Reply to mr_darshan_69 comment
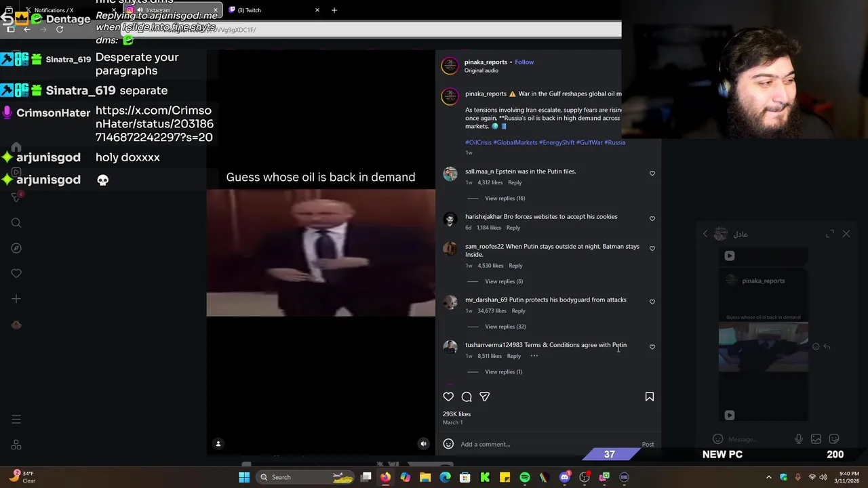The height and width of the screenshot is (488, 868). (518, 310)
